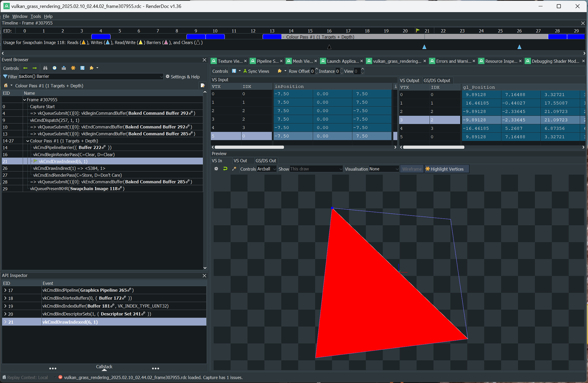Open the Help menu
The width and height of the screenshot is (588, 383).
pos(48,17)
